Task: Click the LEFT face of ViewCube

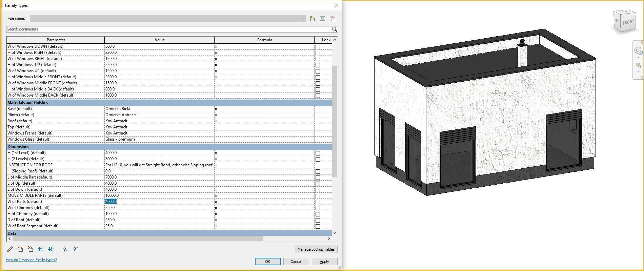Action: pos(617,21)
